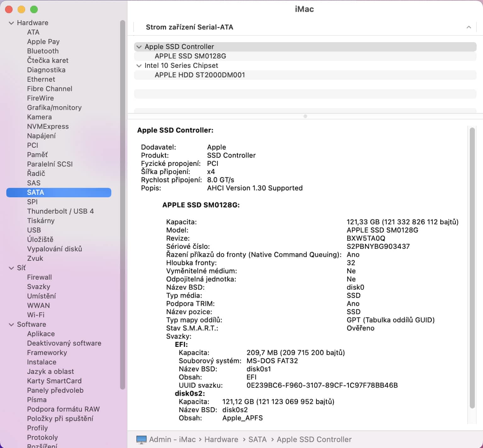
Task: Click the pane divider handle dot
Action: [305, 116]
